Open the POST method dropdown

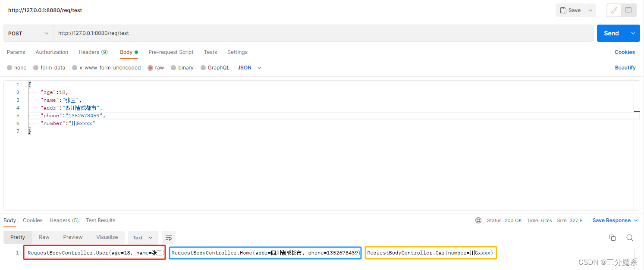pyautogui.click(x=28, y=33)
